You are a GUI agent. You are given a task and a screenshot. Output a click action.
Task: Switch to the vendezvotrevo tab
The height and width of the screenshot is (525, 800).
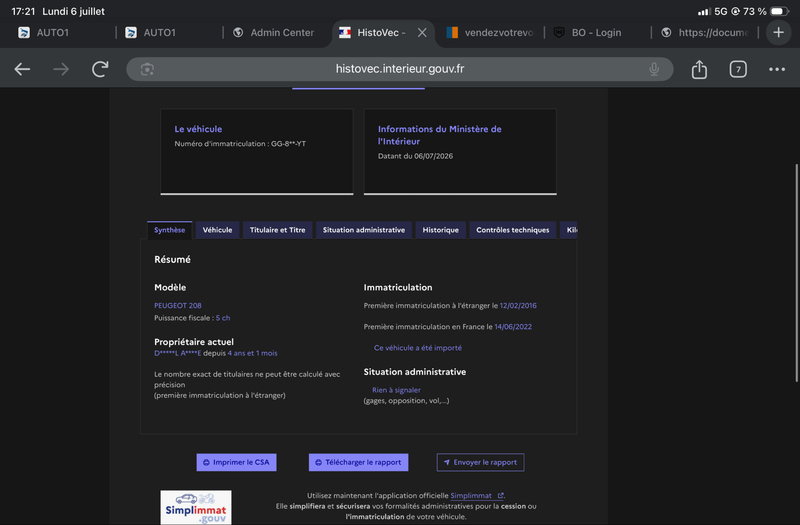[x=490, y=33]
